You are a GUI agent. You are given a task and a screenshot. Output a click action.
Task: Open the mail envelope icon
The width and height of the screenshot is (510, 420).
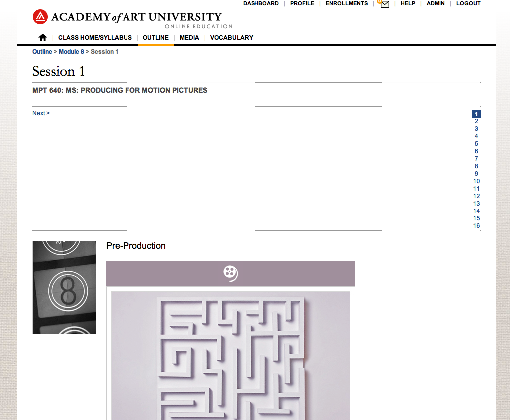pos(384,4)
